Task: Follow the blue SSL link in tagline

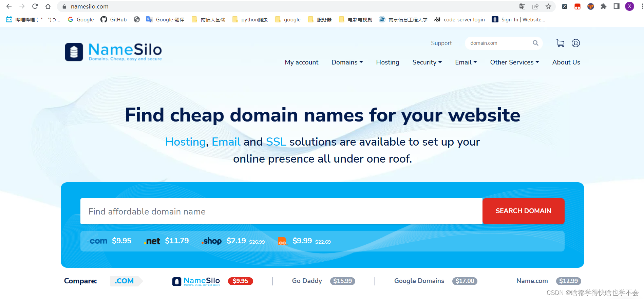Action: click(276, 142)
